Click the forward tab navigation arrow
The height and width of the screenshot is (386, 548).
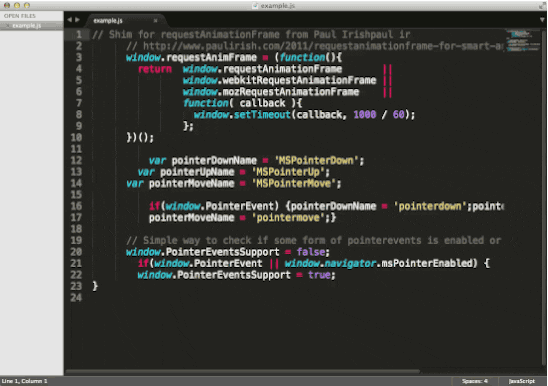[x=78, y=20]
